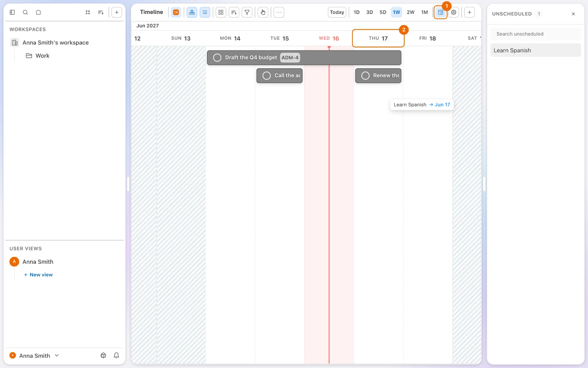The height and width of the screenshot is (368, 588).
Task: Select the hand pan tool
Action: (263, 12)
